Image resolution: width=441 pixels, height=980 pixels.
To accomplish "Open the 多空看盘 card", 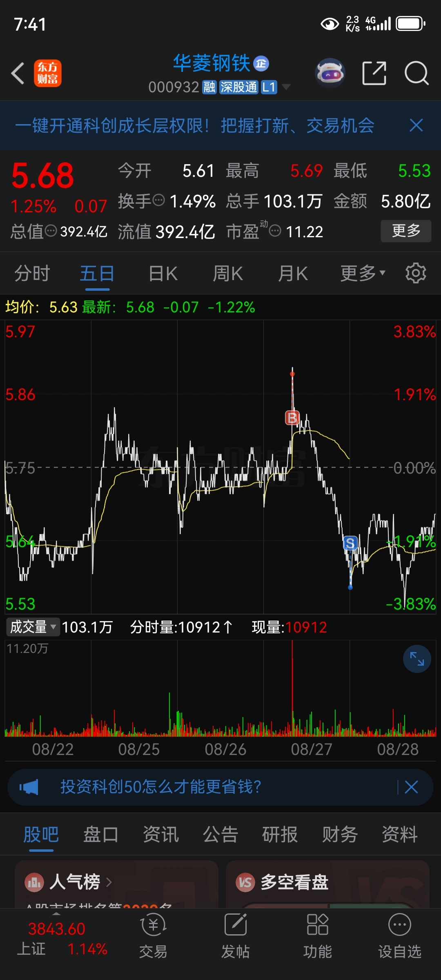I will point(327,884).
